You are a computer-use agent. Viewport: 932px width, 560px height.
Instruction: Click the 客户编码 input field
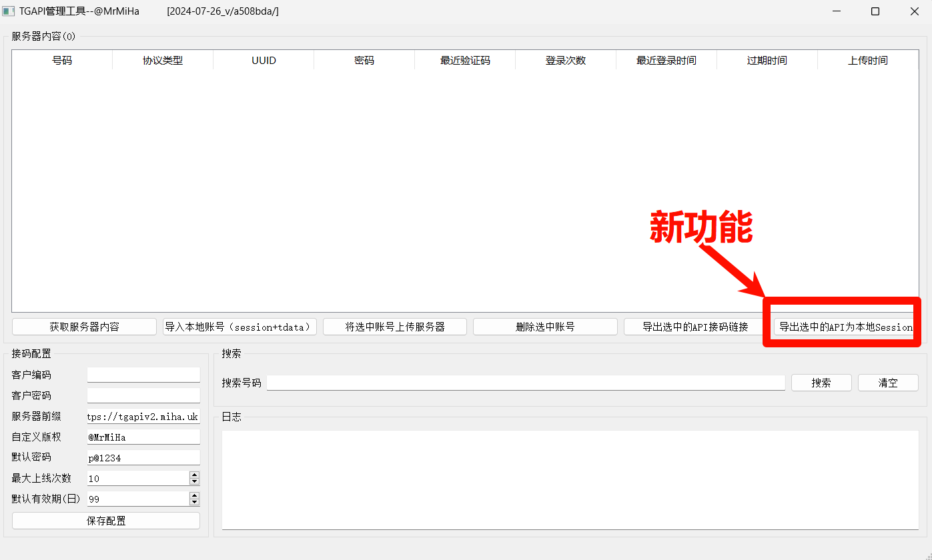[x=143, y=374]
